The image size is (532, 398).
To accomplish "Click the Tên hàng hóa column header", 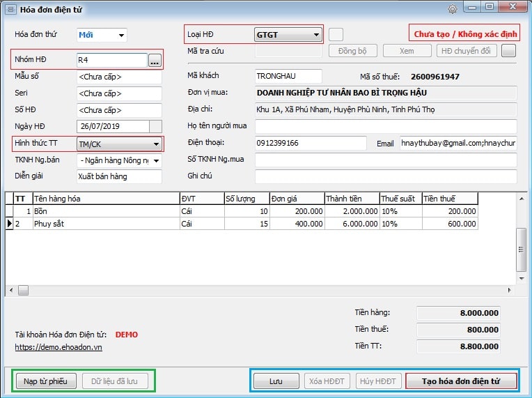I will 104,199.
